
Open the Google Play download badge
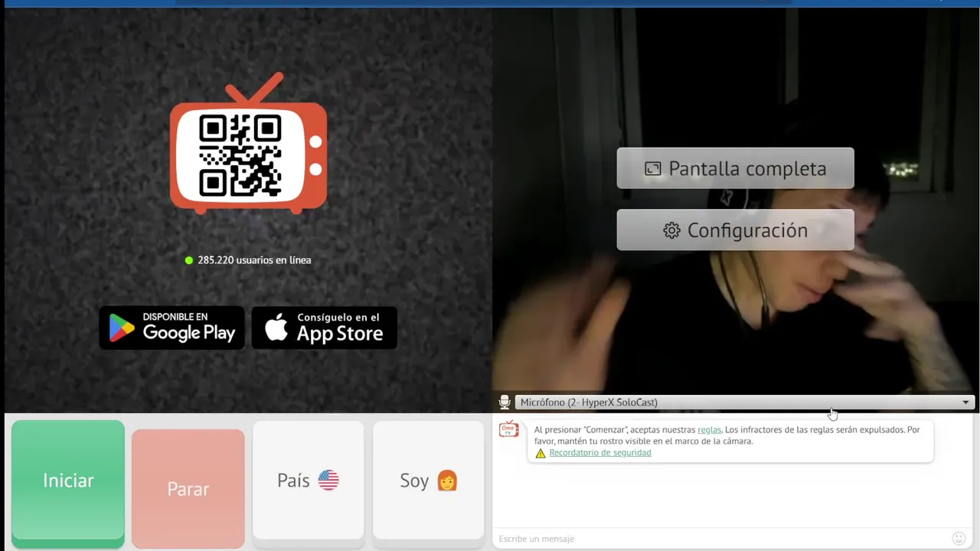[x=171, y=328]
